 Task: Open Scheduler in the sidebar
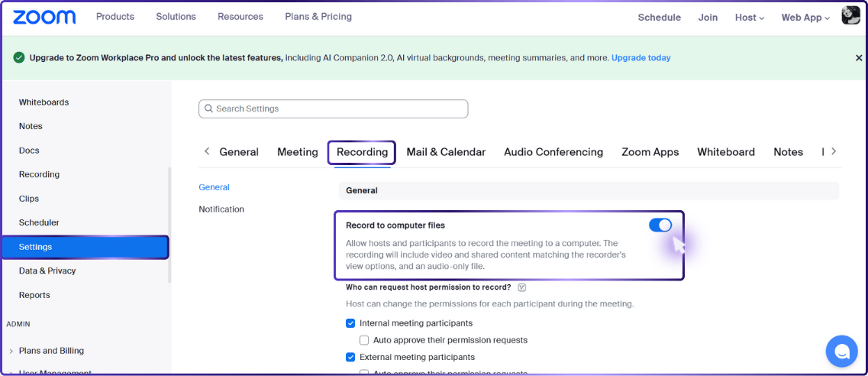(39, 222)
